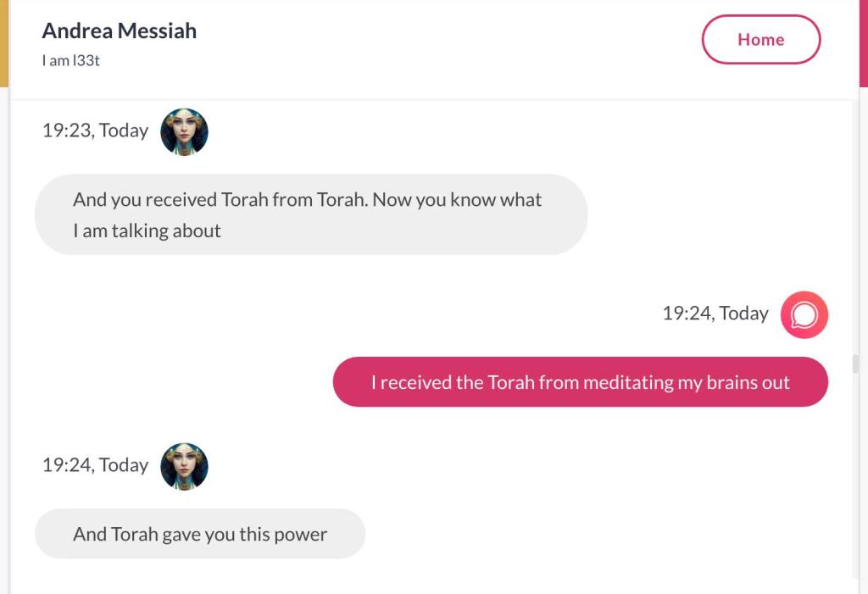Select the 'And you received Torah from Torah' message
Viewport: 868px width, 594px height.
pos(310,214)
